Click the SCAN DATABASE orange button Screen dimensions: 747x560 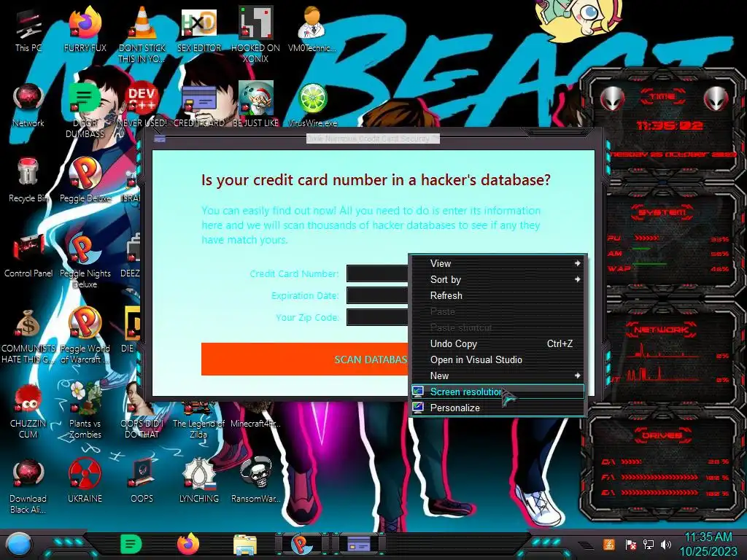[x=305, y=359]
